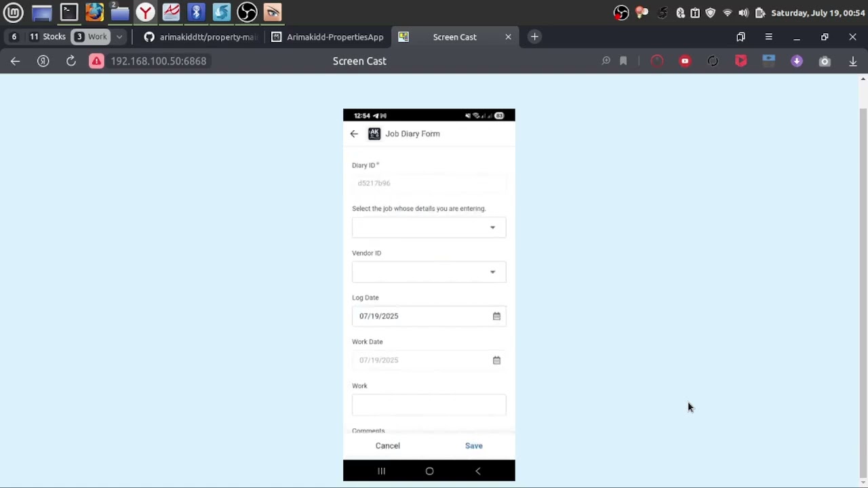The width and height of the screenshot is (868, 488).
Task: Open the Work Date calendar picker
Action: (496, 360)
